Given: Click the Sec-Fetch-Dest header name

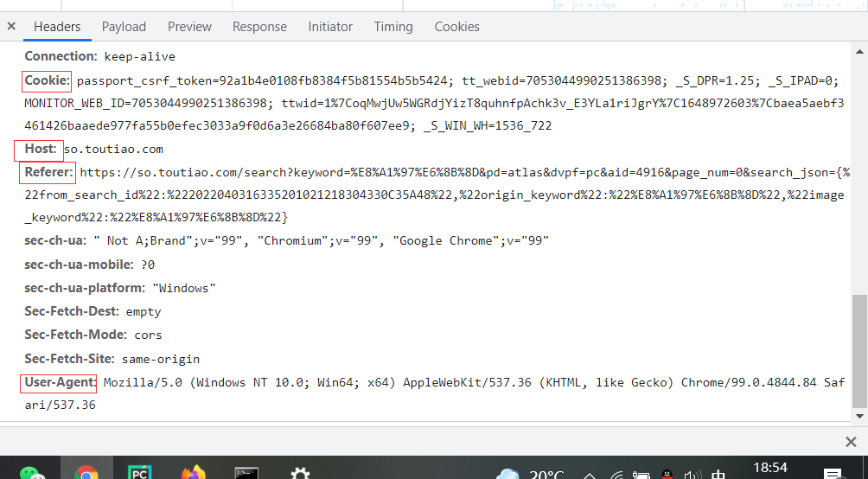Looking at the screenshot, I should (72, 311).
